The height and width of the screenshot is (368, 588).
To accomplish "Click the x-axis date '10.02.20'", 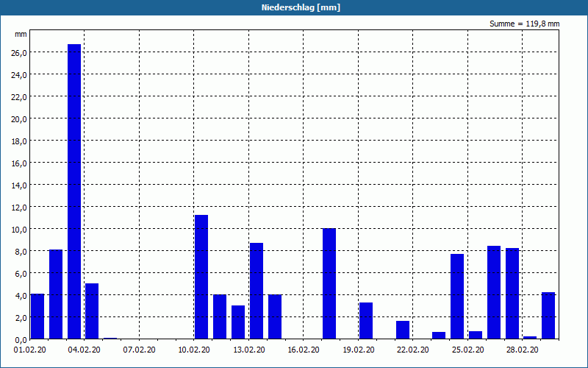I will click(x=194, y=350).
